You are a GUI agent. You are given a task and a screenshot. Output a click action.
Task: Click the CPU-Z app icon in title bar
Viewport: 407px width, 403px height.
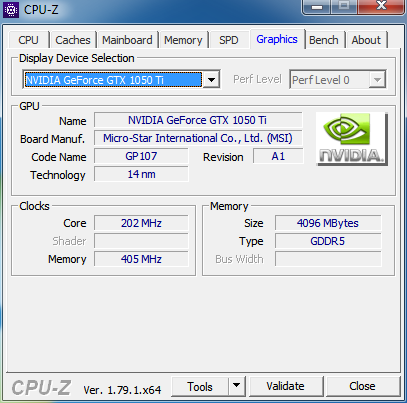point(11,10)
